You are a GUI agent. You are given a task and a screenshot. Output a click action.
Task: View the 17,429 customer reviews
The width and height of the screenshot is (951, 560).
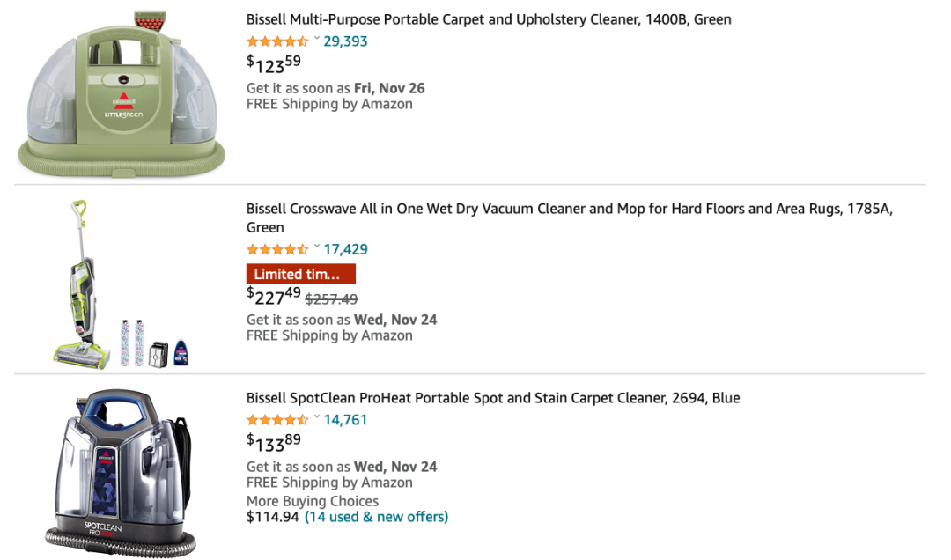(x=346, y=249)
